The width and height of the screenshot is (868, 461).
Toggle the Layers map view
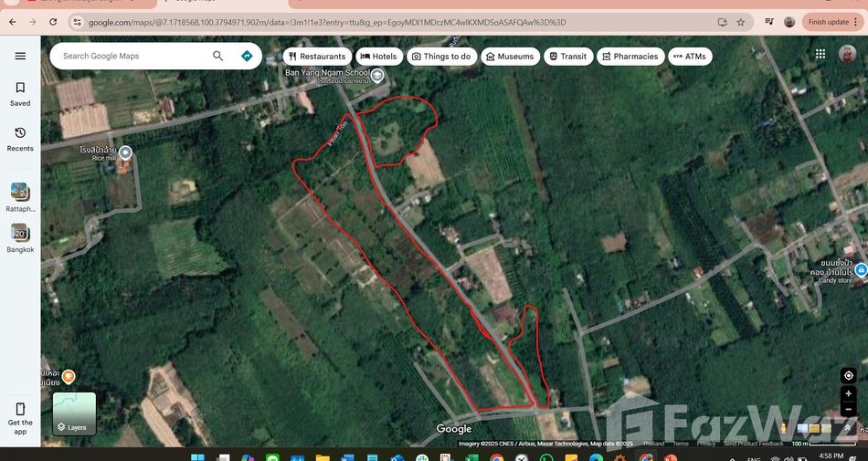[74, 414]
